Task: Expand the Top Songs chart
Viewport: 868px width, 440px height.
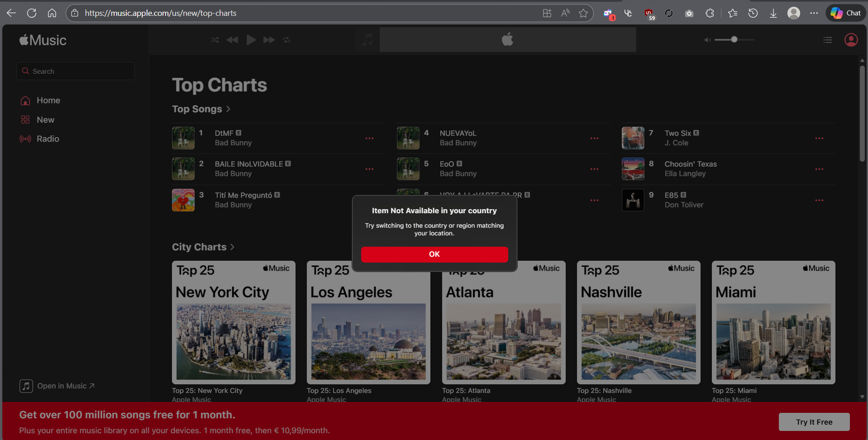Action: click(201, 109)
